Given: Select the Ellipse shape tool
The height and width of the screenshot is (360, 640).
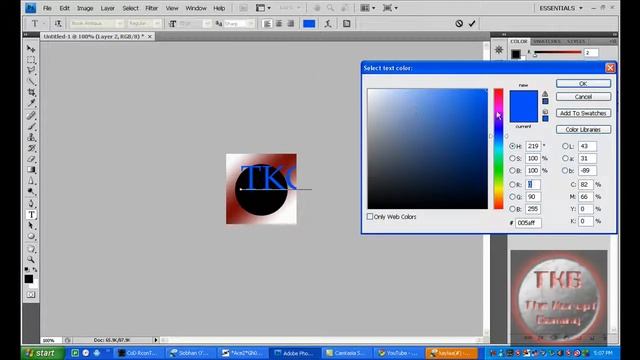Looking at the screenshot, I should 31,236.
